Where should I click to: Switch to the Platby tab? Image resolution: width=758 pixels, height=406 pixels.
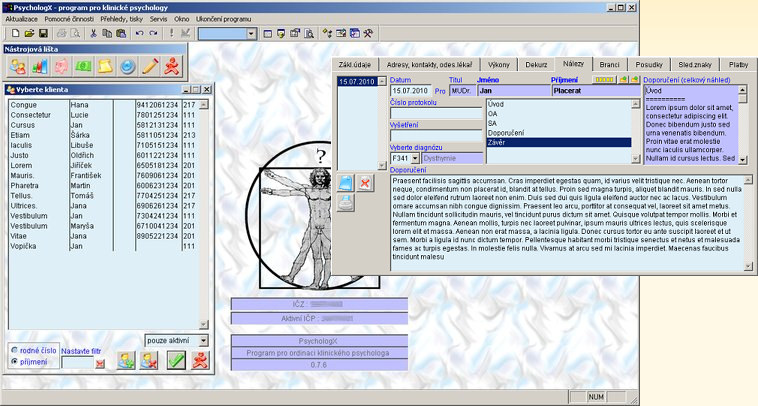(738, 65)
